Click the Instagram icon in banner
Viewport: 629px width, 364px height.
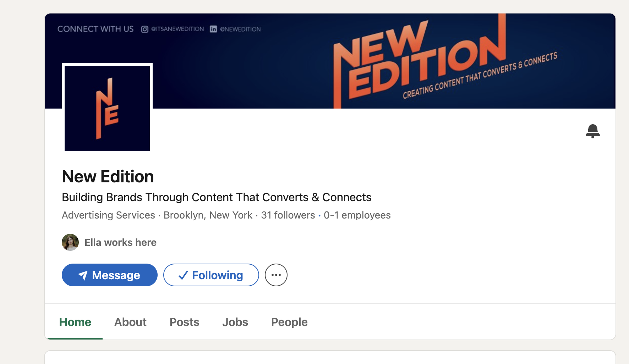click(x=144, y=29)
